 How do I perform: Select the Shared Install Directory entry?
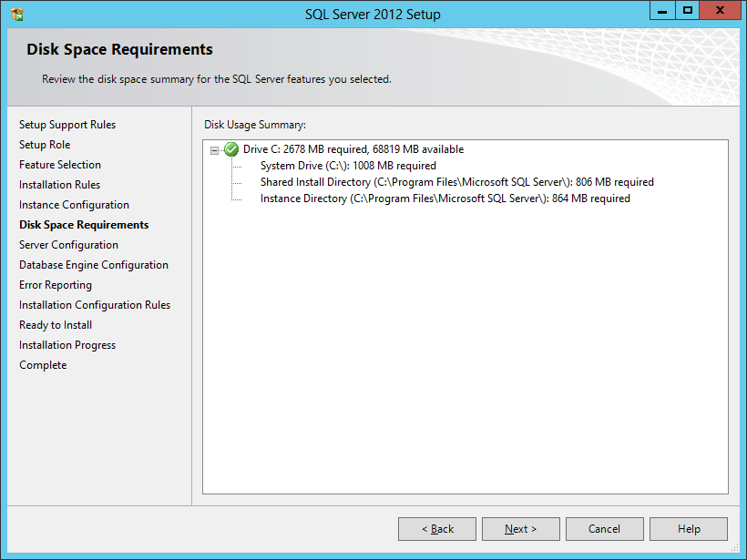[x=456, y=182]
